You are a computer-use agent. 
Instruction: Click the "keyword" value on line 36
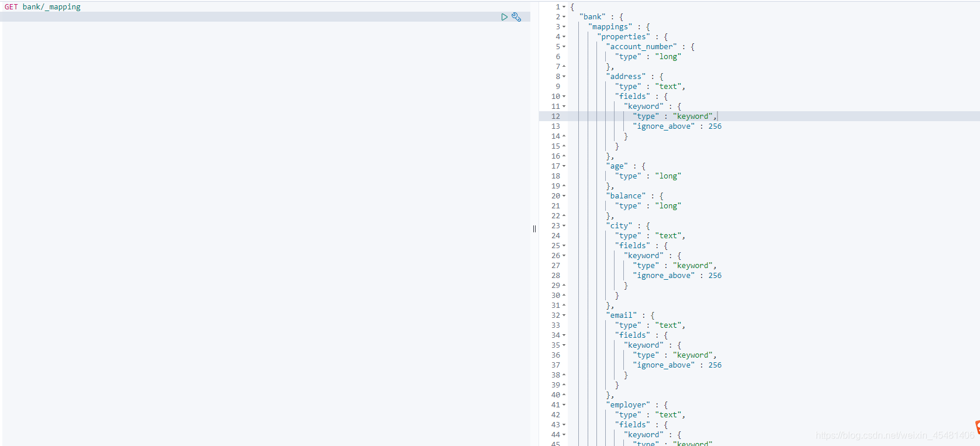pos(693,355)
